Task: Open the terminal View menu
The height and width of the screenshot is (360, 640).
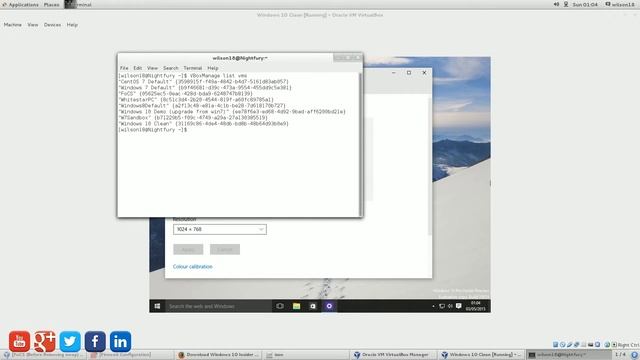Action: pos(152,68)
